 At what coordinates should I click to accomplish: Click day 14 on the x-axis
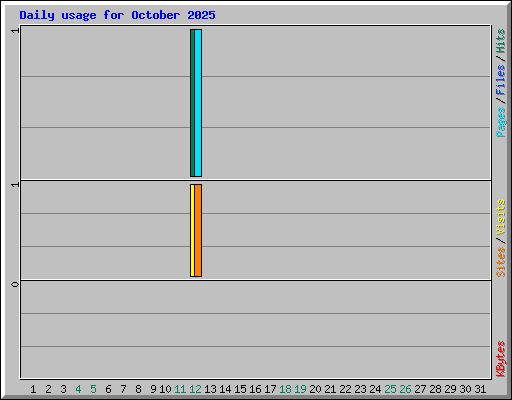pos(225,389)
